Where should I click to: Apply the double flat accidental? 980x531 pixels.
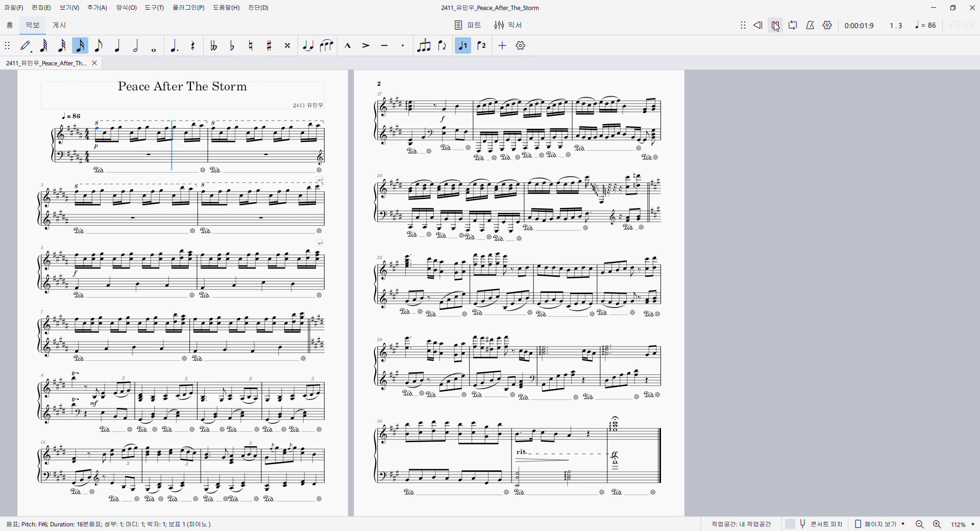click(x=213, y=46)
